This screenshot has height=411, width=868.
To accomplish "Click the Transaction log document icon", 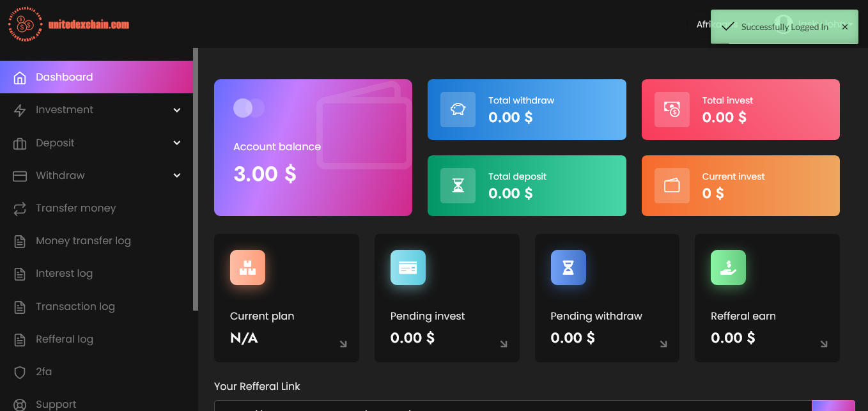I will click(x=20, y=307).
